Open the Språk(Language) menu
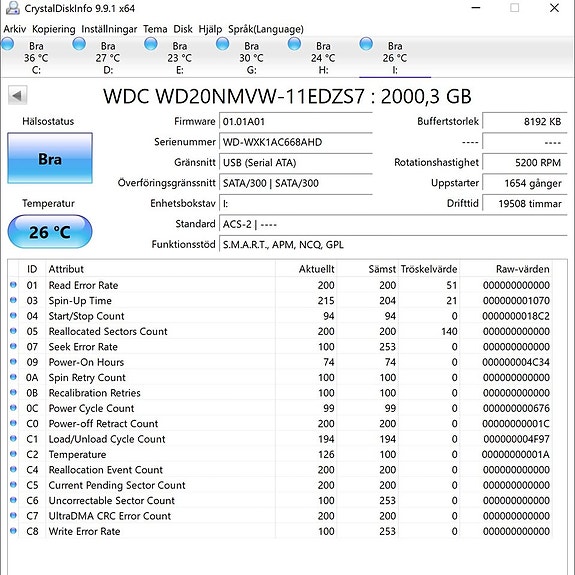 pyautogui.click(x=266, y=29)
